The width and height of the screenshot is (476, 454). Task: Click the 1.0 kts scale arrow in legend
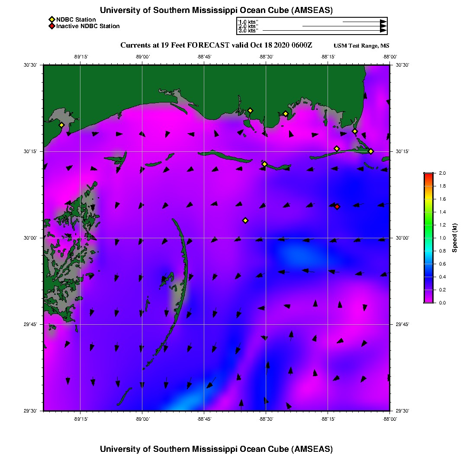pyautogui.click(x=363, y=21)
